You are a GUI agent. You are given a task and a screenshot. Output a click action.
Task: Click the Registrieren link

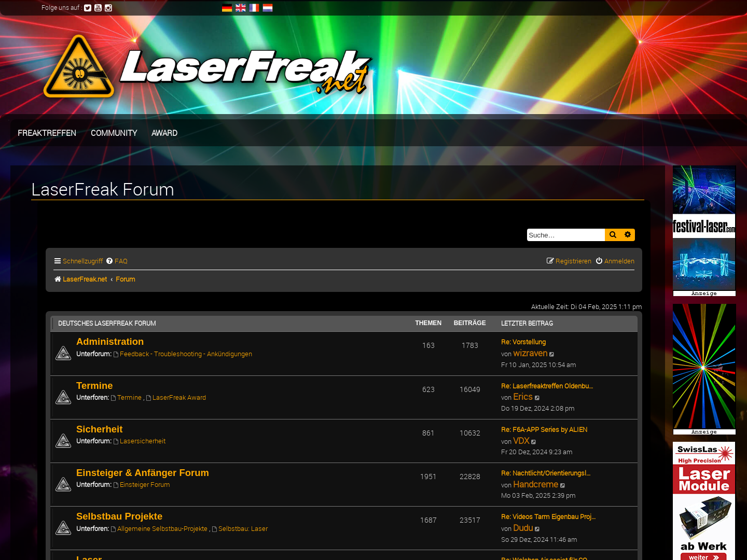click(569, 261)
